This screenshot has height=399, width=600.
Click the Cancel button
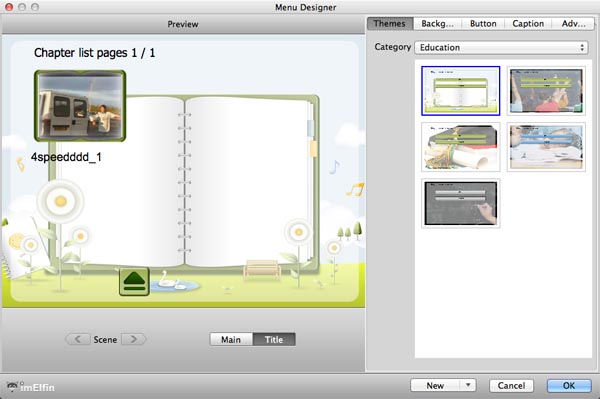point(511,386)
